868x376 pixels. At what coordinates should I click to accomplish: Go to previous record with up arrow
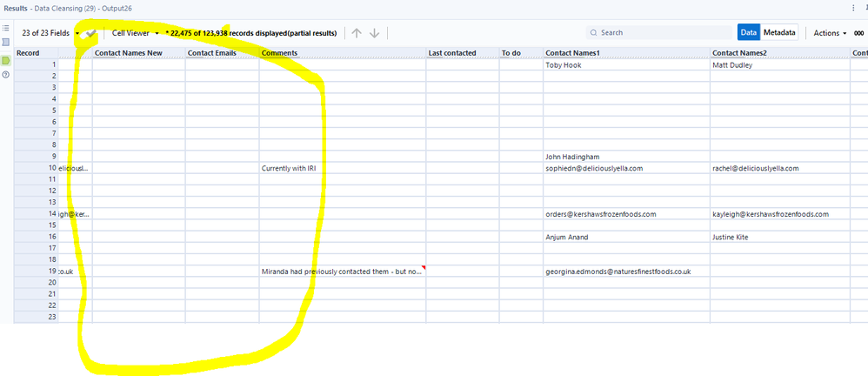point(357,33)
